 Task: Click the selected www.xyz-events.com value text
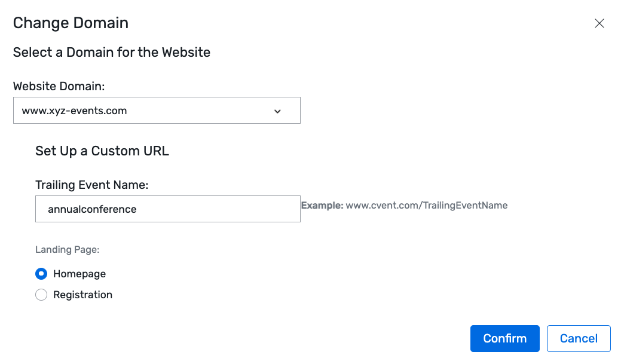click(x=75, y=111)
